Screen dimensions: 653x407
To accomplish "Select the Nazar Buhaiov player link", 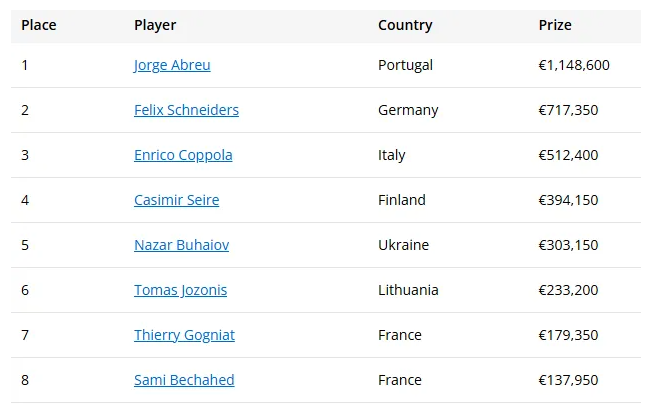I will 181,245.
